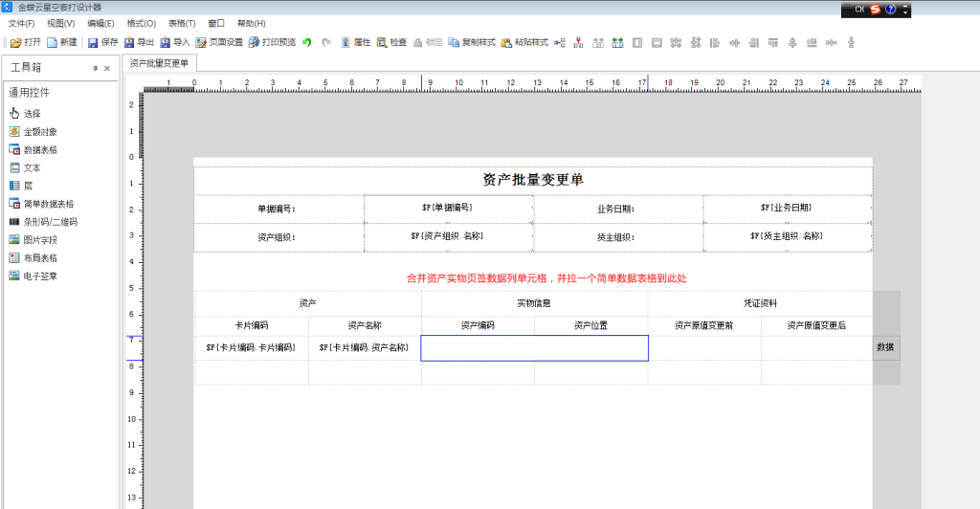This screenshot has height=509, width=980.
Task: Open the 属性 properties panel
Action: 356,42
